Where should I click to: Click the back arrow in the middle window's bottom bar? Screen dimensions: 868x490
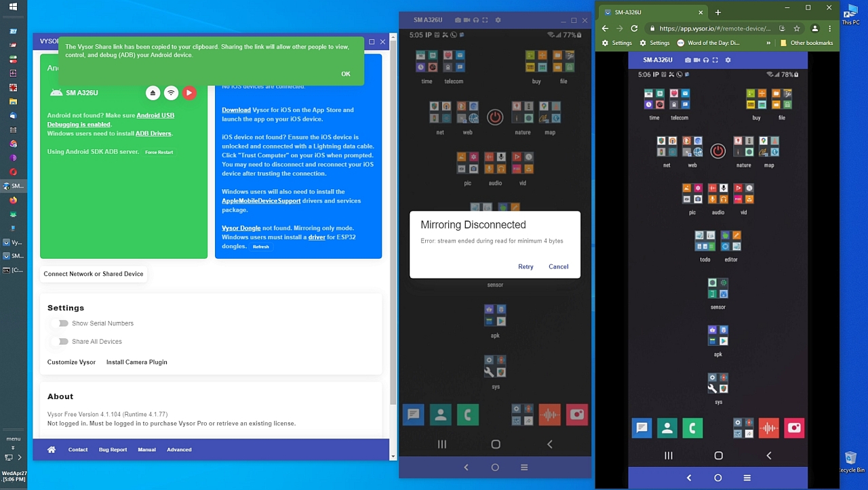(x=466, y=467)
